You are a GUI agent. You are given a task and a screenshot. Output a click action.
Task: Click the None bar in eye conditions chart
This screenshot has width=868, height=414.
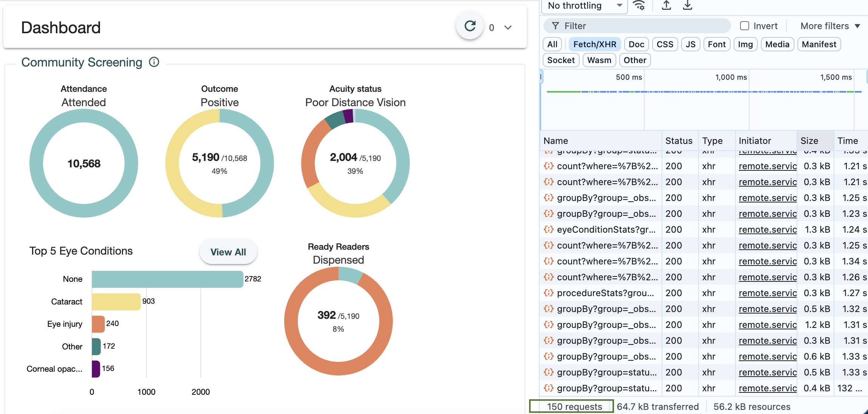(x=167, y=279)
